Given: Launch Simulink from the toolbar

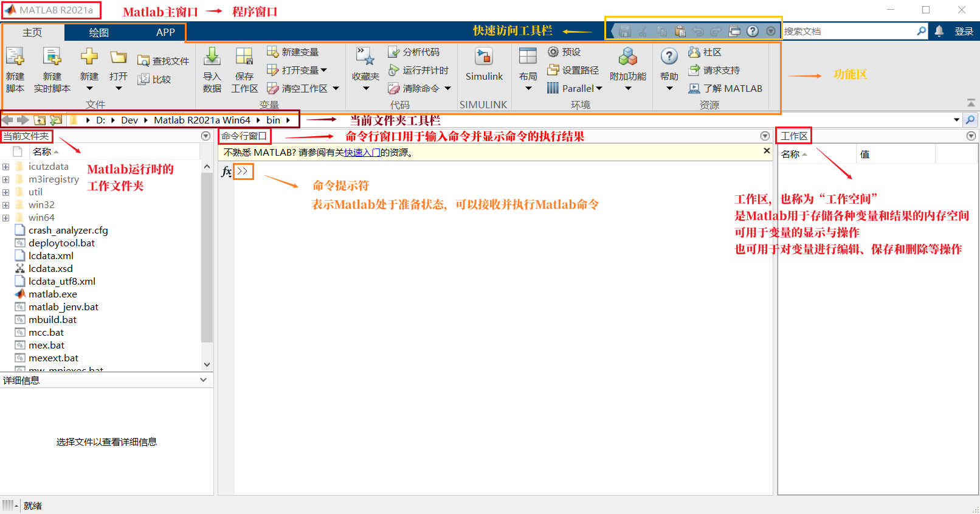Looking at the screenshot, I should 484,64.
